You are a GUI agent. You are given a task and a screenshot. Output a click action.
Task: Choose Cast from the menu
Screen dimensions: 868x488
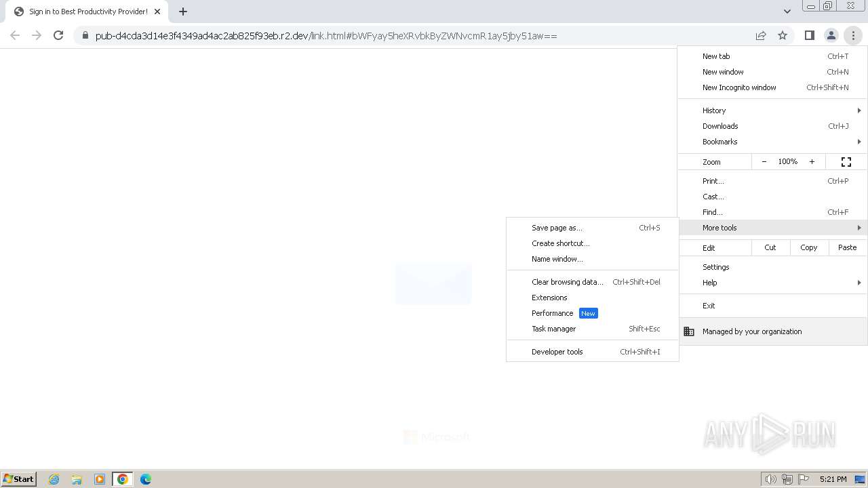click(x=772, y=197)
